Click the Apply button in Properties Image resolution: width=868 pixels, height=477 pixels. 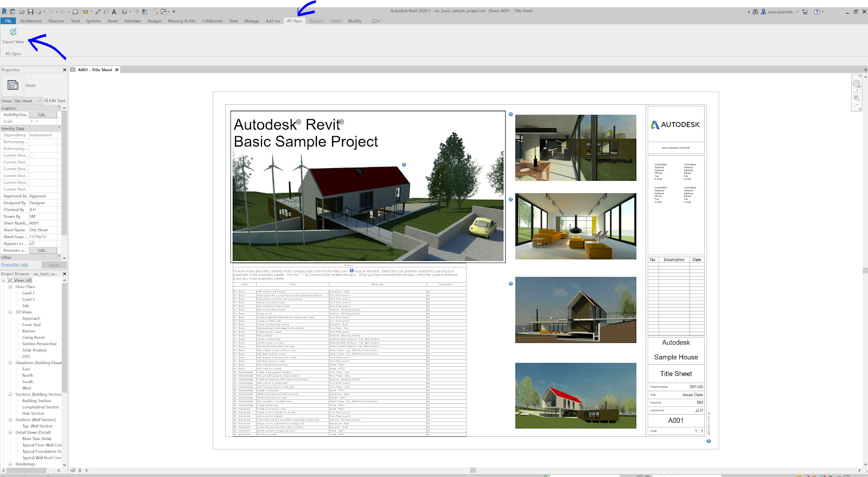54,265
